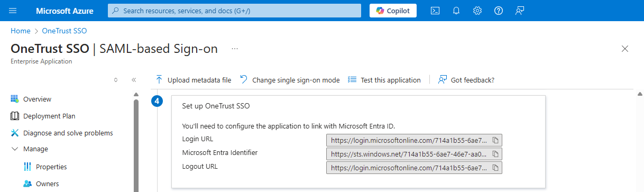The width and height of the screenshot is (644, 192).
Task: Click the "Set up OneTrust SSO" heading
Action: pos(216,106)
